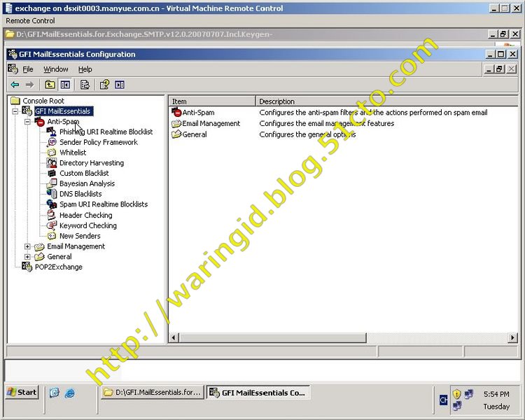Click the Up one level toolbar icon

[50, 85]
